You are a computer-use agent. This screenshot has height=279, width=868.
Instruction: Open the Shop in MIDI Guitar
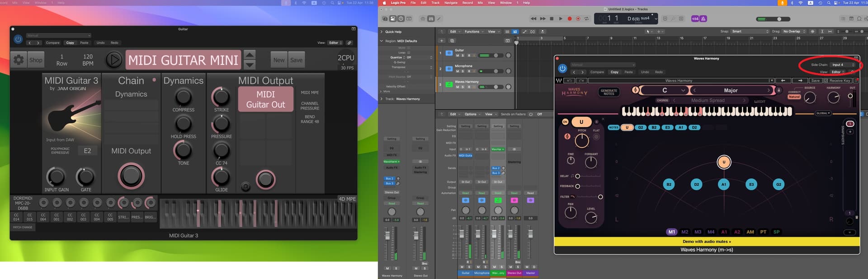click(x=36, y=60)
